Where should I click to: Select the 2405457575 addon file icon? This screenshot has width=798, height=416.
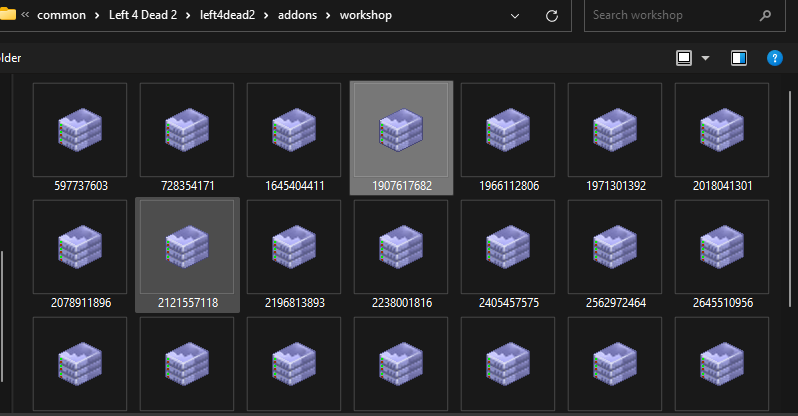[508, 247]
